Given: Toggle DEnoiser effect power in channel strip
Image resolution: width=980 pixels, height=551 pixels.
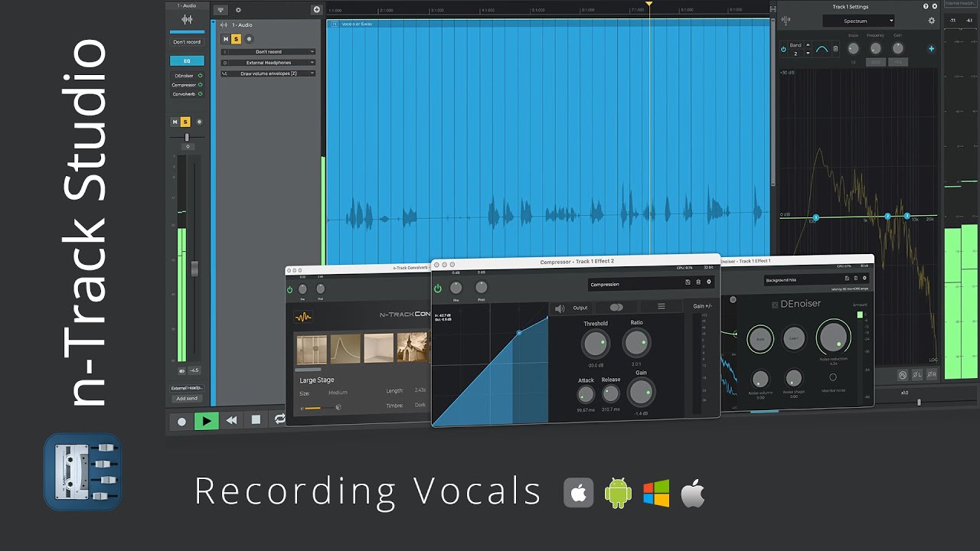Looking at the screenshot, I should point(201,76).
